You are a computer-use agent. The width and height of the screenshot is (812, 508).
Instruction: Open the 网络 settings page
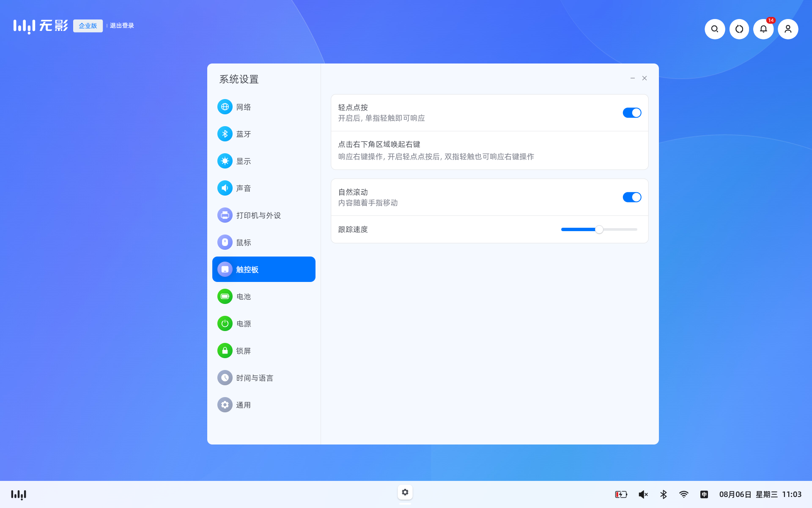pyautogui.click(x=264, y=107)
